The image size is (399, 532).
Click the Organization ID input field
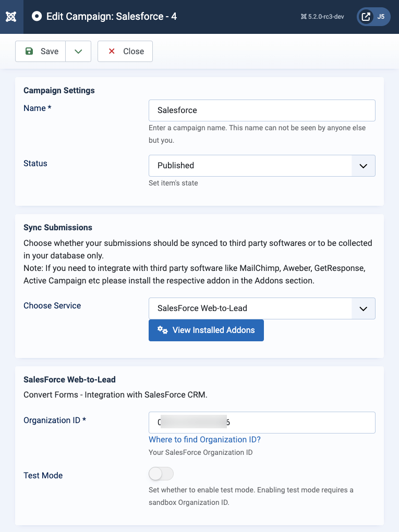262,423
